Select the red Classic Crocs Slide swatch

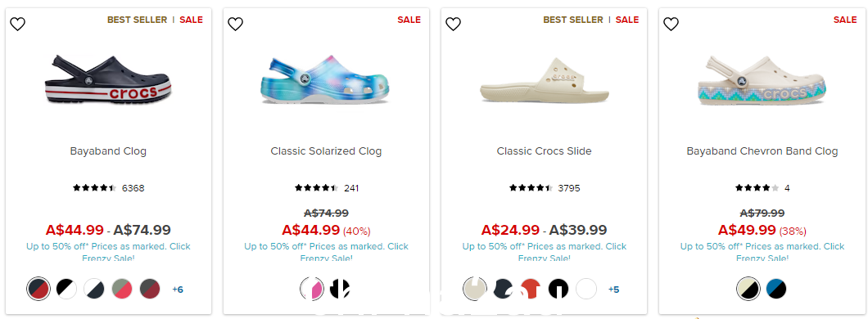coord(531,289)
